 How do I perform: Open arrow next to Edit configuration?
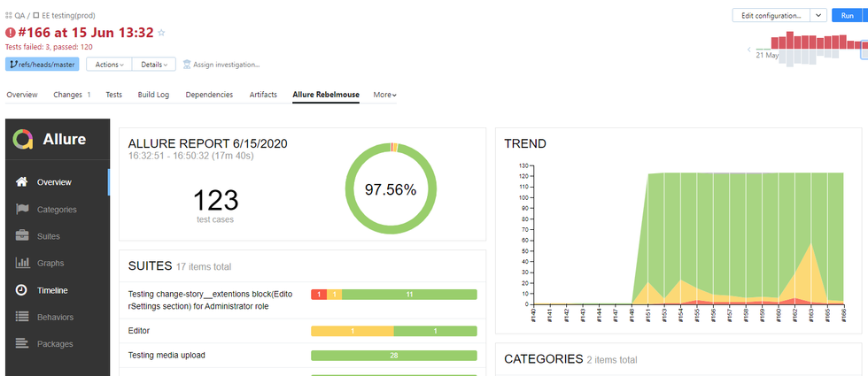818,16
